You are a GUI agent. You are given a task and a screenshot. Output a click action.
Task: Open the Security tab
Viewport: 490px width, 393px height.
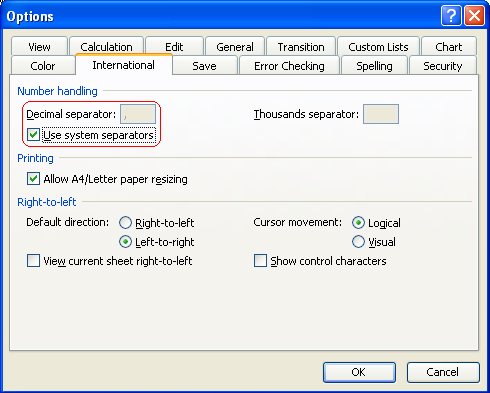[443, 66]
